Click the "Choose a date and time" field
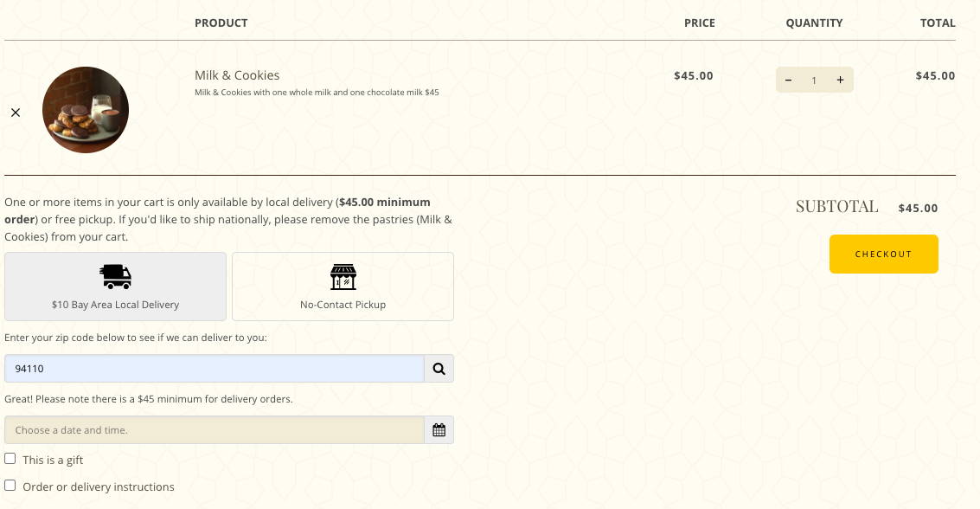 [x=215, y=430]
